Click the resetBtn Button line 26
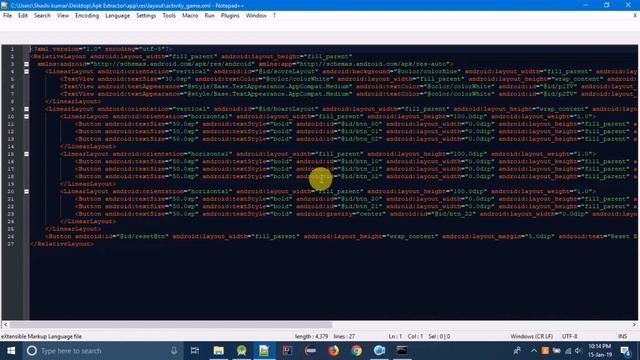 click(341, 236)
